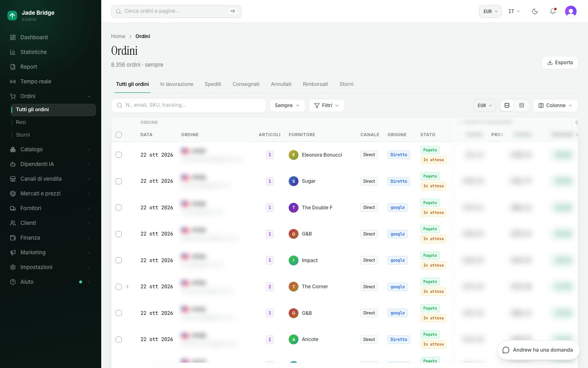Screen dimensions: 588x368
Task: Open Resi in the sidebar
Action: 53,122
